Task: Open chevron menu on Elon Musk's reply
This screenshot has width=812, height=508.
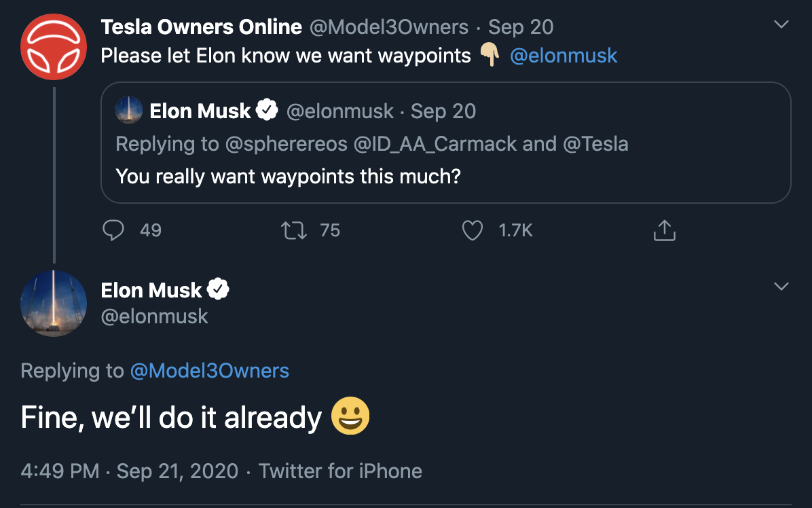Action: coord(781,286)
